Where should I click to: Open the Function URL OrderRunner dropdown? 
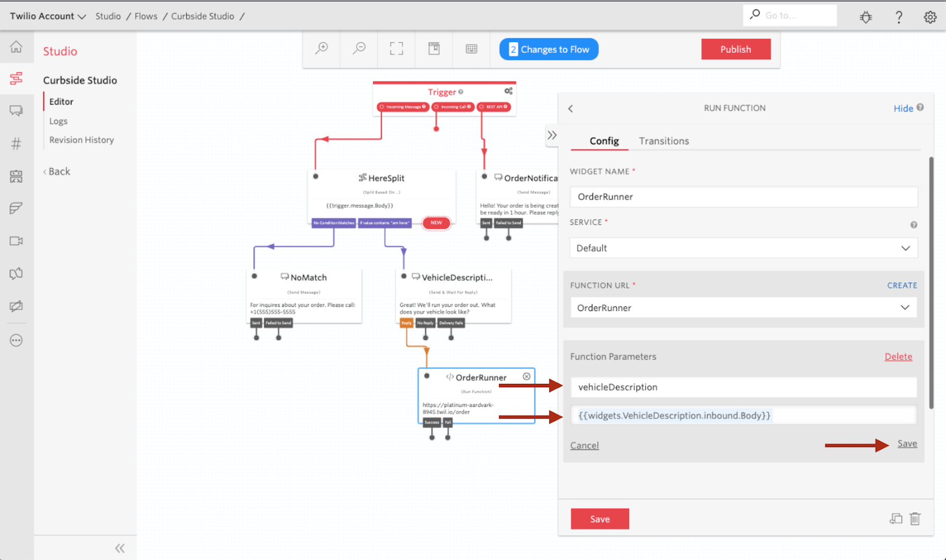coord(744,307)
